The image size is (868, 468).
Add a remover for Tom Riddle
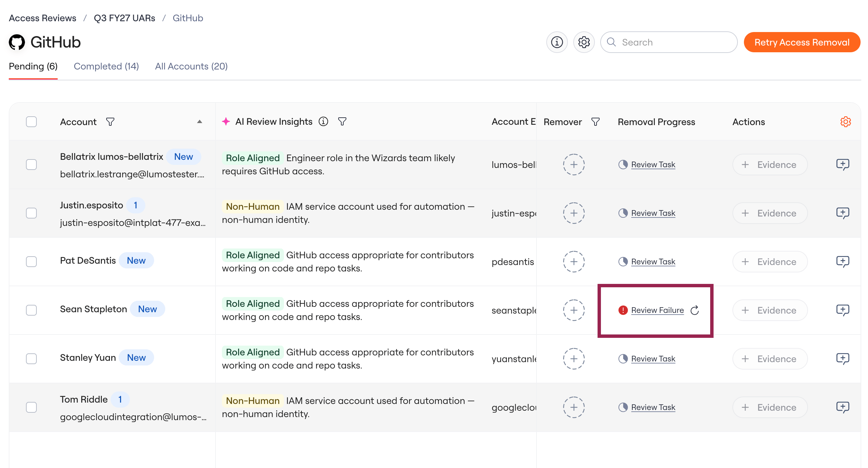(574, 407)
